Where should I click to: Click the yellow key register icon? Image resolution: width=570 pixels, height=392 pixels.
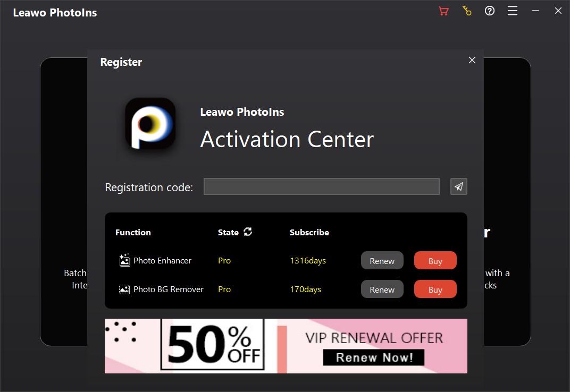tap(467, 11)
